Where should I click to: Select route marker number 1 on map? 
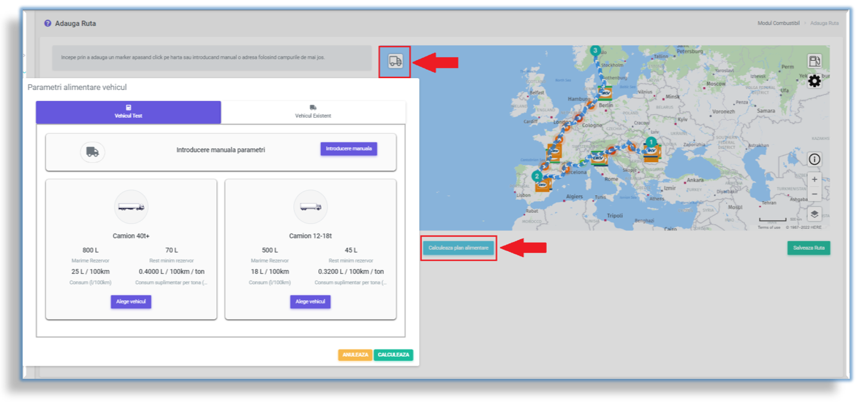(x=651, y=142)
